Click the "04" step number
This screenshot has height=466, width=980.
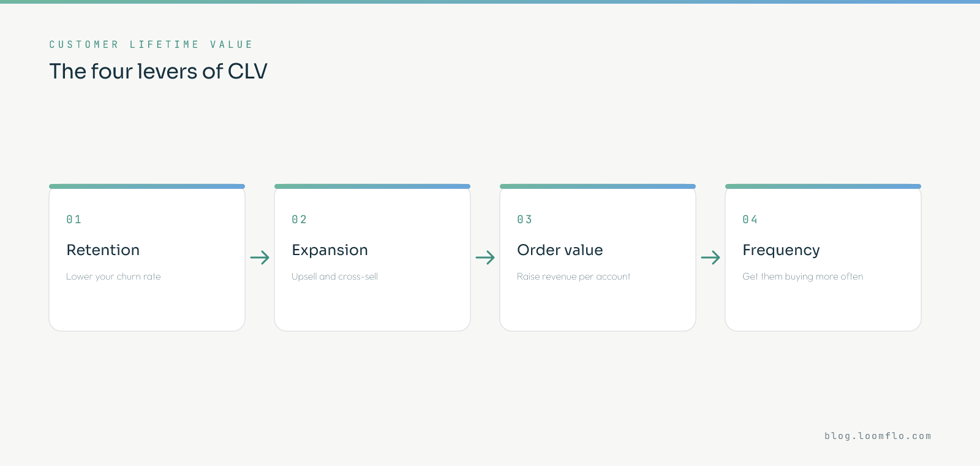click(x=750, y=220)
